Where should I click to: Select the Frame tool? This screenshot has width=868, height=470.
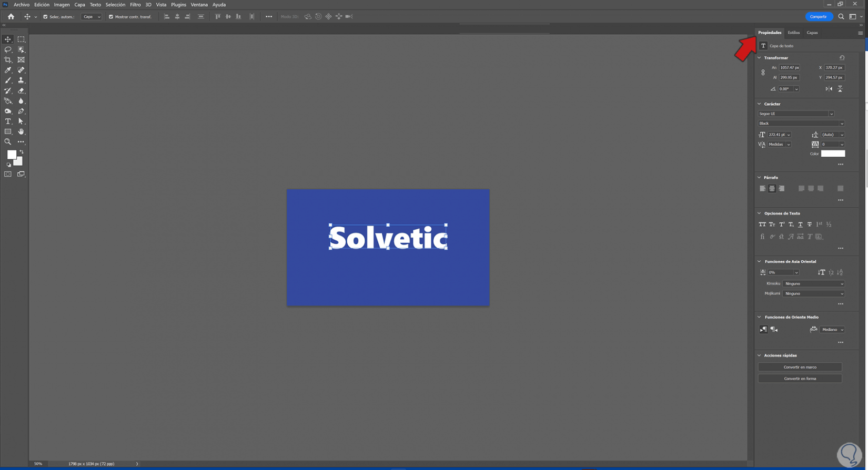pyautogui.click(x=21, y=60)
